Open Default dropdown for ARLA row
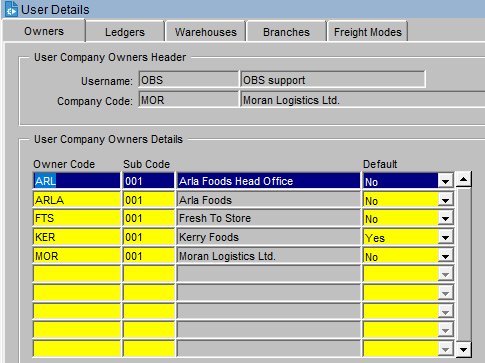Viewport: 485px width, 363px height. 445,200
